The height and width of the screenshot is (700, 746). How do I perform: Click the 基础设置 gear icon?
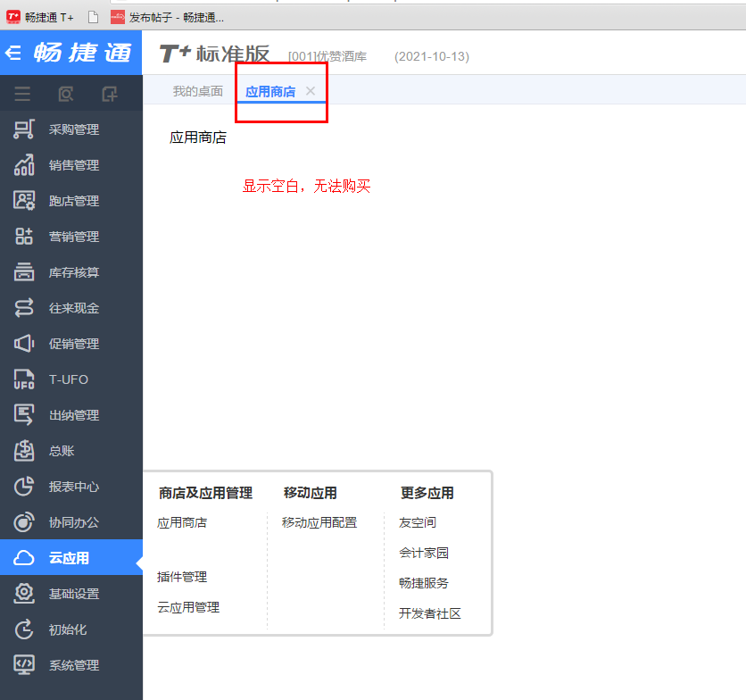point(24,594)
